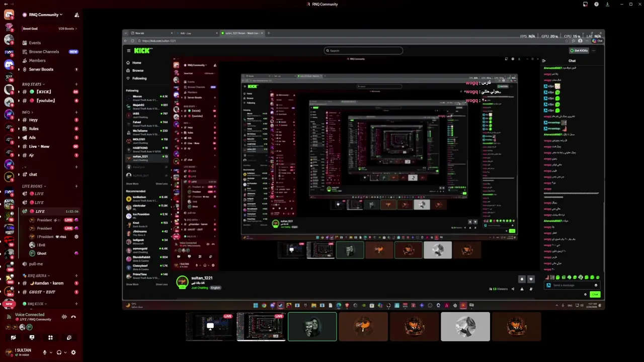Collapse the RNQ ARINA category
This screenshot has width=644, height=362.
click(36, 276)
